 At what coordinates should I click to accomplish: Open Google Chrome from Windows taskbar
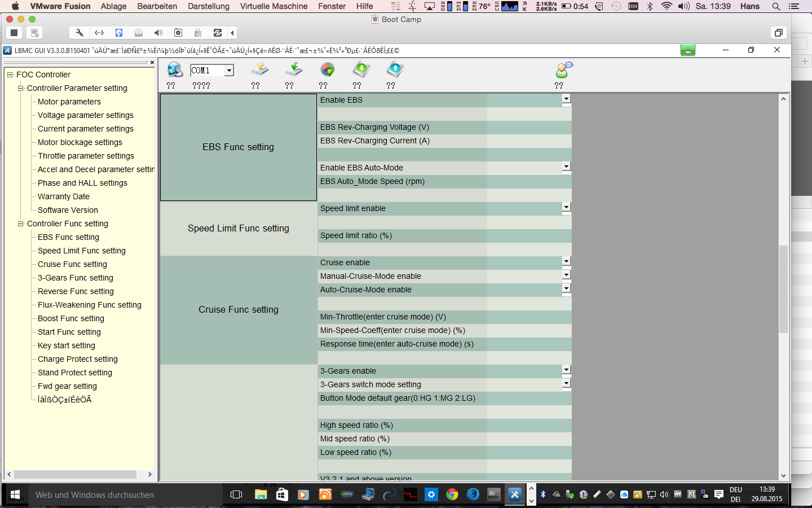click(452, 494)
